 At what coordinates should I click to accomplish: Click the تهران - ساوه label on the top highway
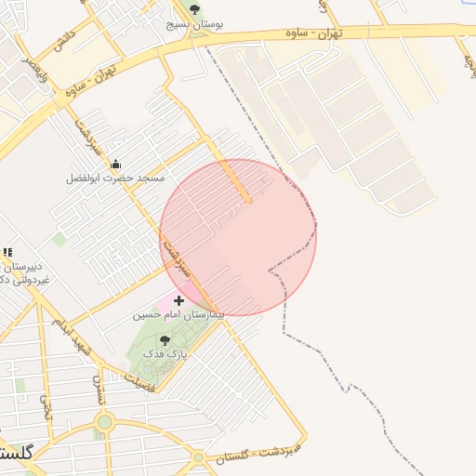(x=314, y=33)
